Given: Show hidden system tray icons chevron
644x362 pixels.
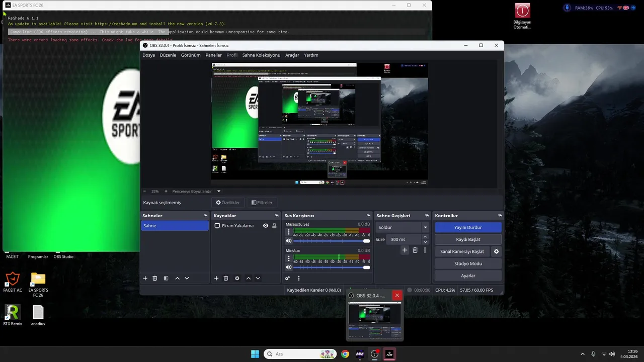Looking at the screenshot, I should point(583,354).
